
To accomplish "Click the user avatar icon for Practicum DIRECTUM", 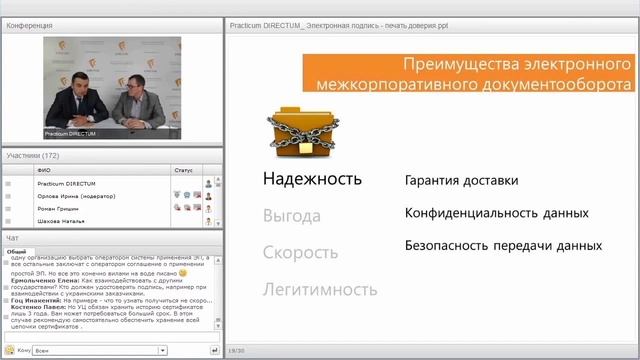I will tap(209, 184).
